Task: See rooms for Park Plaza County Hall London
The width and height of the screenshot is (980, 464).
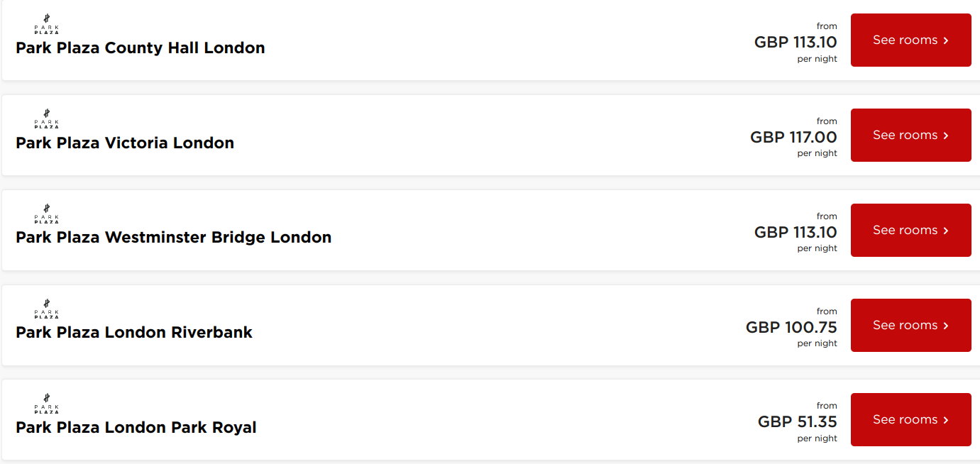Action: 910,40
